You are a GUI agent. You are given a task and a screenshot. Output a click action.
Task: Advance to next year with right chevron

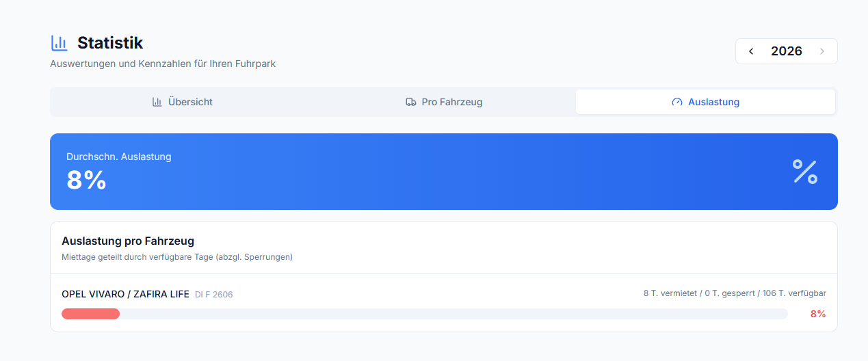(822, 51)
